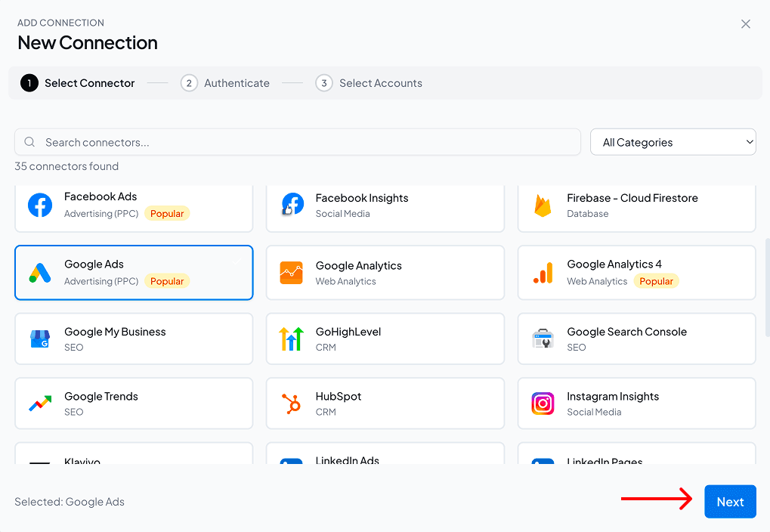Close the New Connection dialog
The image size is (770, 532).
pyautogui.click(x=746, y=24)
